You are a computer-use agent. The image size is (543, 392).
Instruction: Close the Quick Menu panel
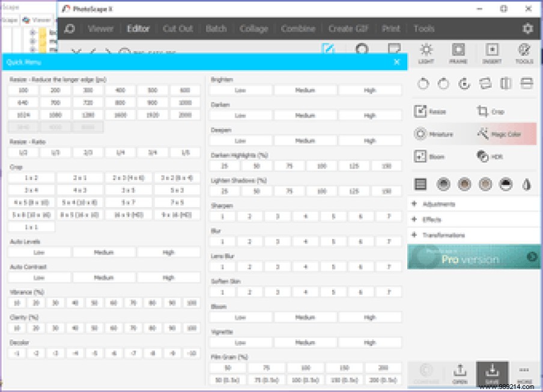pos(396,62)
